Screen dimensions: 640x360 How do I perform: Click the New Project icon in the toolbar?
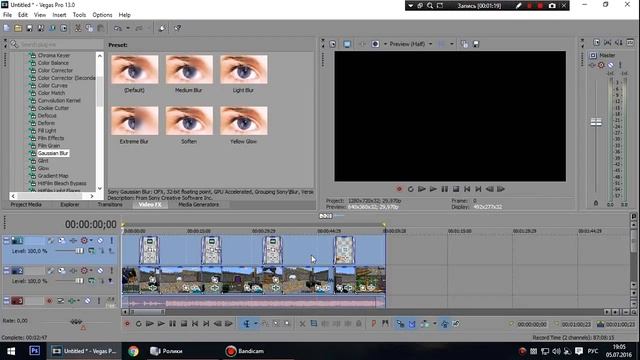coord(7,28)
